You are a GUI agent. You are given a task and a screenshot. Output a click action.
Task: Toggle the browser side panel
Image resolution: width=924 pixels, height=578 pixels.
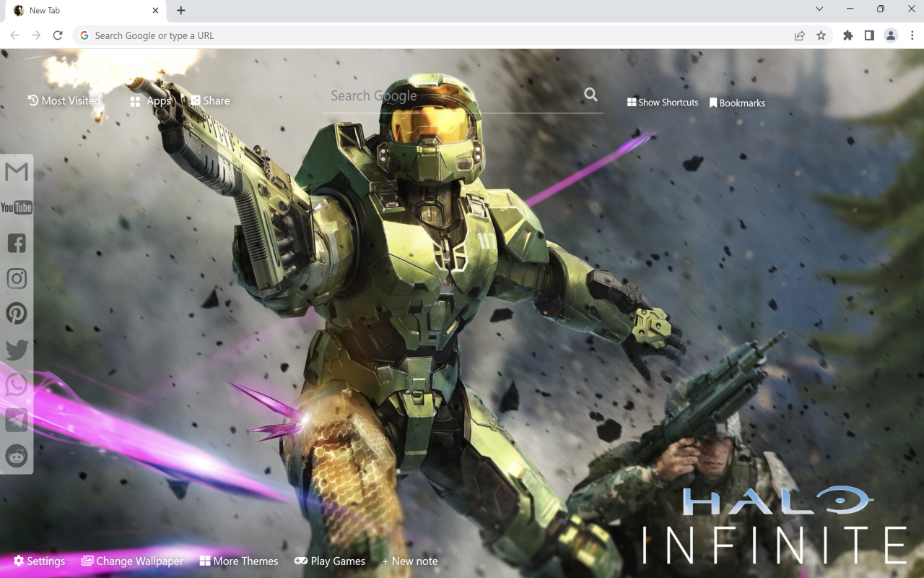tap(869, 35)
